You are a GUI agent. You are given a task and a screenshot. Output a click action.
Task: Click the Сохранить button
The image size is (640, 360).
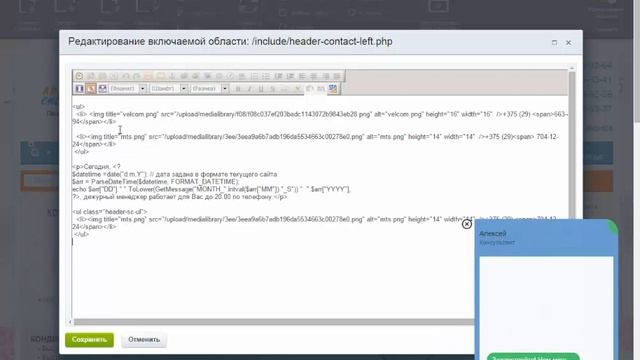point(89,340)
